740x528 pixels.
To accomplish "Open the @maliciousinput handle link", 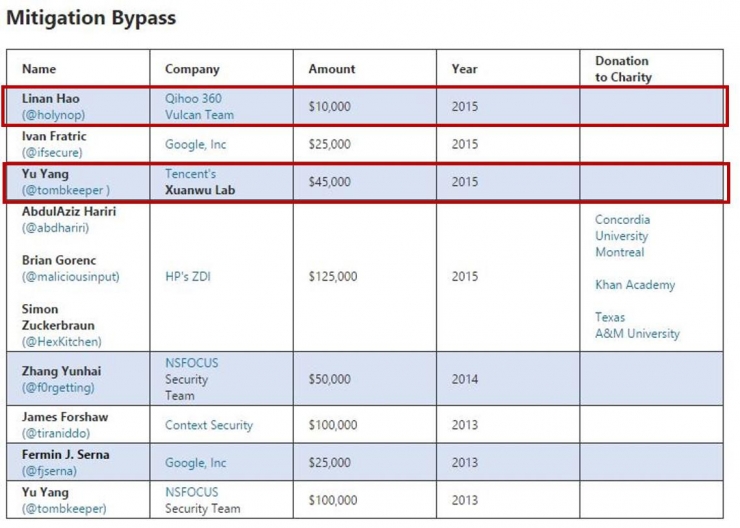I will 70,276.
